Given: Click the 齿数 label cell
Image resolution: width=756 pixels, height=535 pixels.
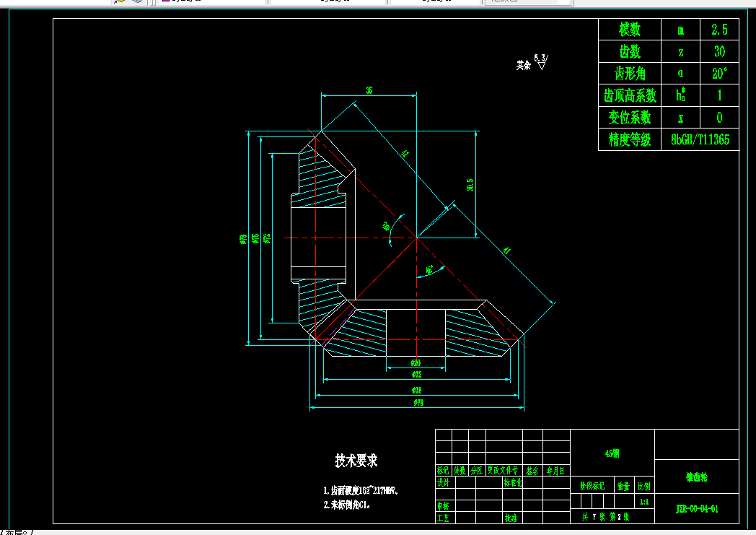Looking at the screenshot, I should (x=630, y=51).
